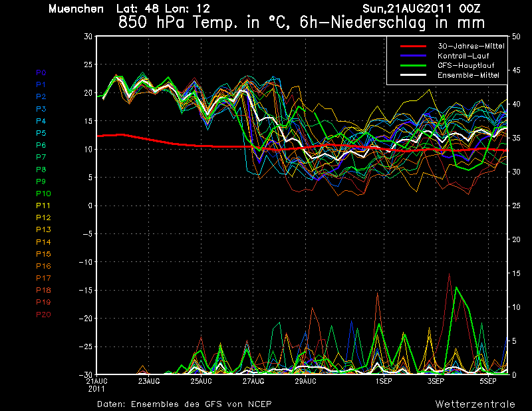The image size is (532, 411).
Task: Click the 30-Jahres-Mittel legend text
Action: click(471, 46)
